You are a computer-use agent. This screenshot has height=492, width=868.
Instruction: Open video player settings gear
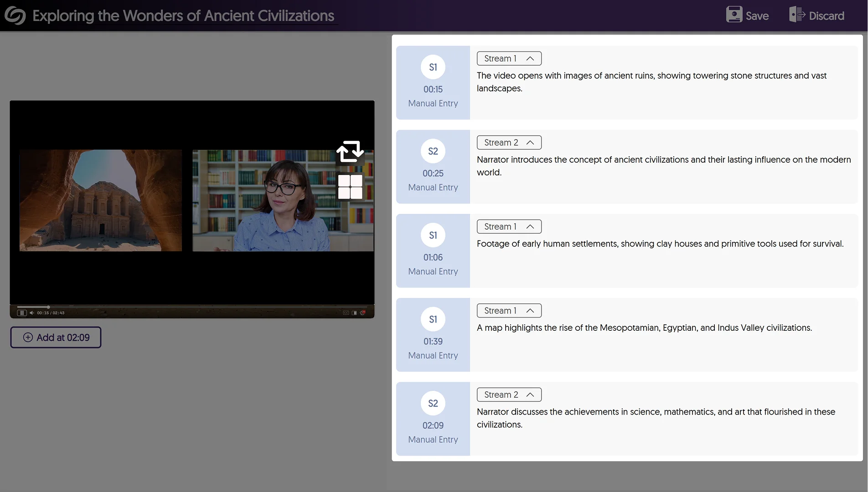pyautogui.click(x=363, y=313)
